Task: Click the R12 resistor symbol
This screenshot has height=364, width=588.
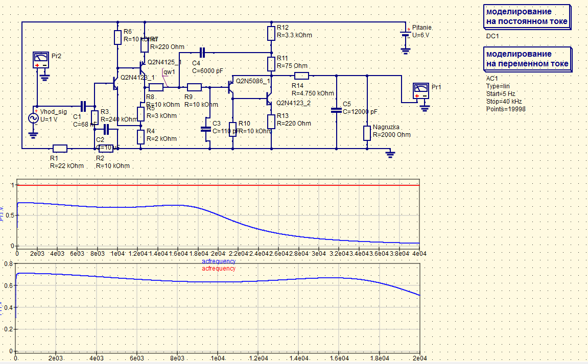Action: pyautogui.click(x=271, y=33)
